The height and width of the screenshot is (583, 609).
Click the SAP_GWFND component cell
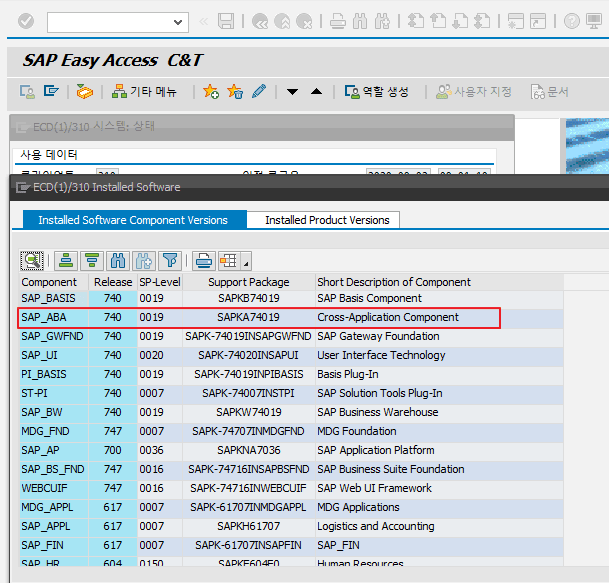[52, 336]
